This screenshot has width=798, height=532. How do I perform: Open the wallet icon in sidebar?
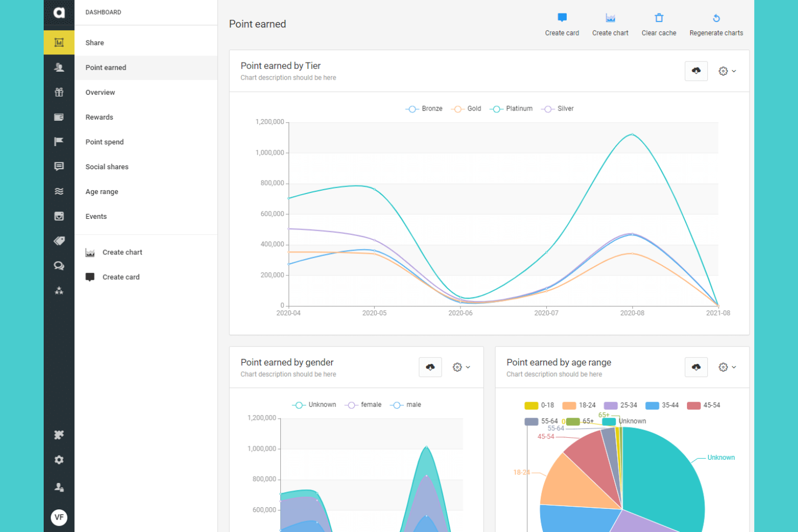[59, 117]
